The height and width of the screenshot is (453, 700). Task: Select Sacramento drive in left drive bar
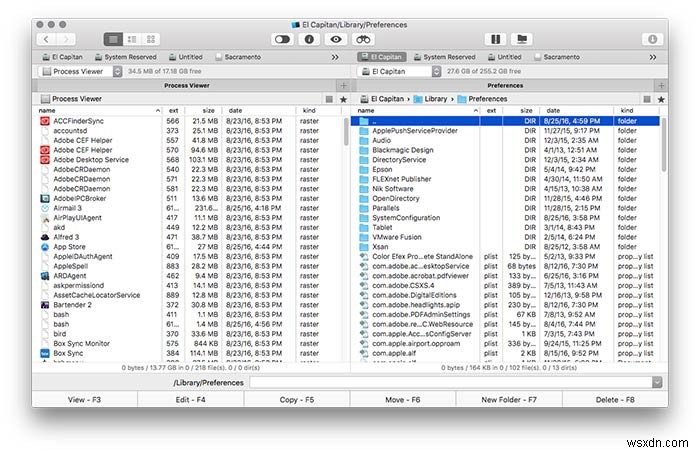[238, 57]
